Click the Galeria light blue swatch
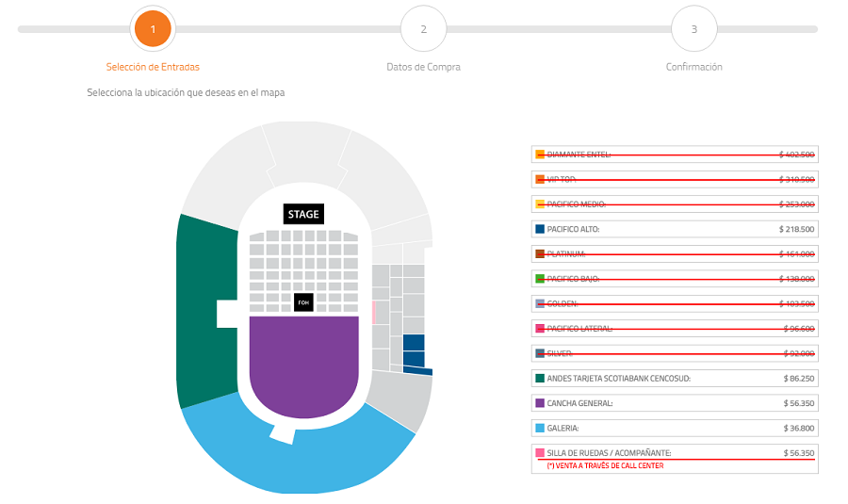 [540, 428]
